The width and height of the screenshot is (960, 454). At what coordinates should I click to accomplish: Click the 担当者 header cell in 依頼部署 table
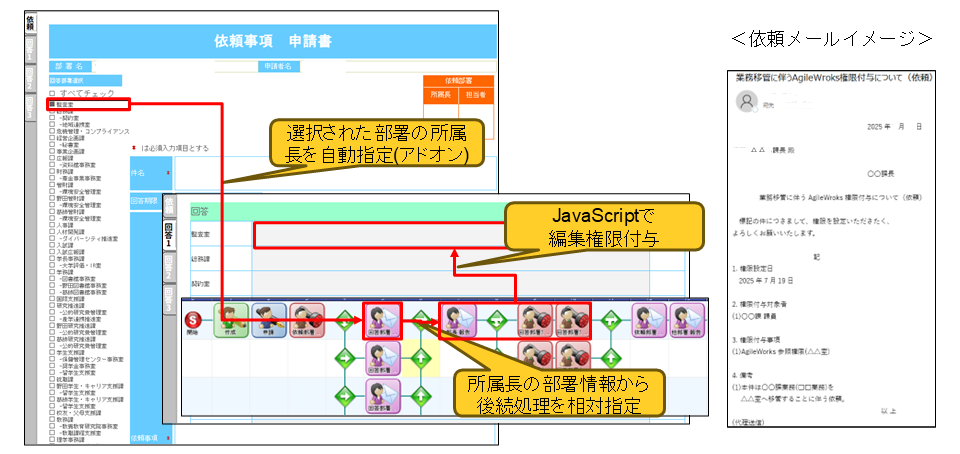point(475,94)
